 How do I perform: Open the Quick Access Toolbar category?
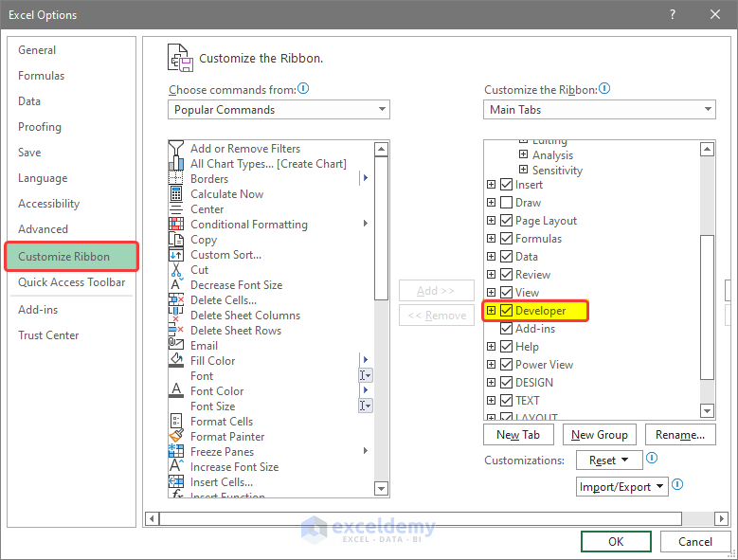[72, 282]
